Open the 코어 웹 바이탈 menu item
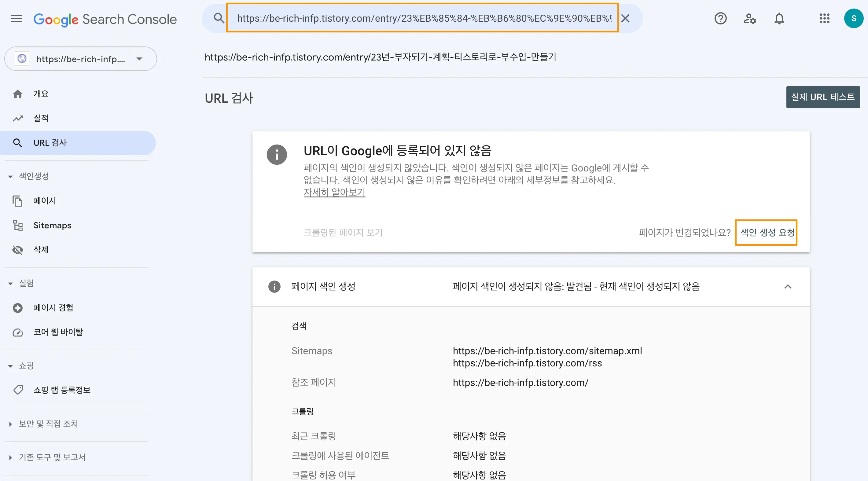This screenshot has height=481, width=868. coord(78,332)
